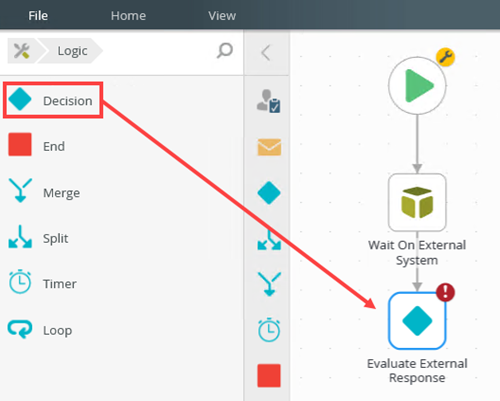Click the Split label in toolbox
This screenshot has width=500, height=401.
tap(55, 238)
